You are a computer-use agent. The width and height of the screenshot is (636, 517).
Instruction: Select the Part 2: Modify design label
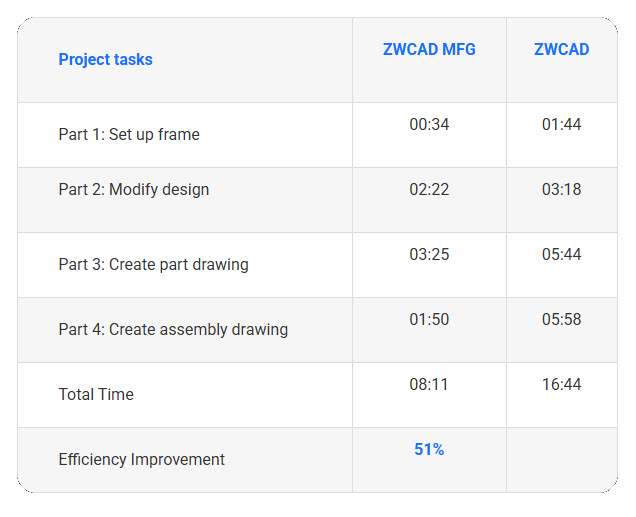pos(134,190)
